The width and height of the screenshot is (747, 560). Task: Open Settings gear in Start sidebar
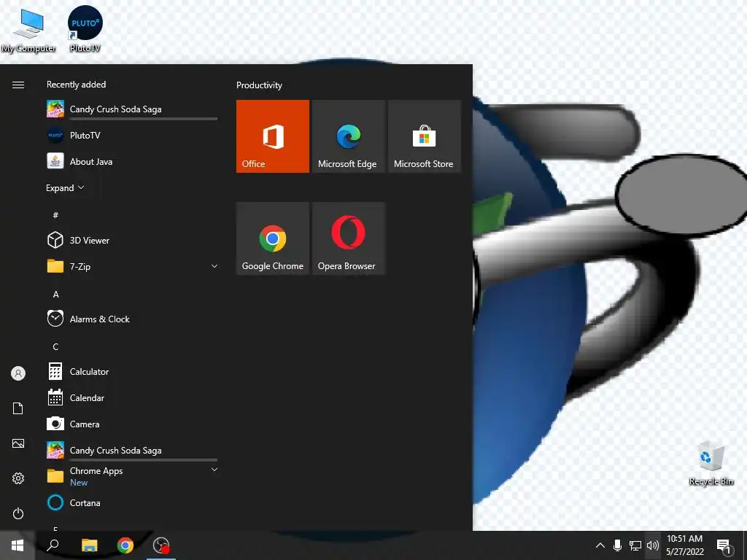pyautogui.click(x=18, y=478)
